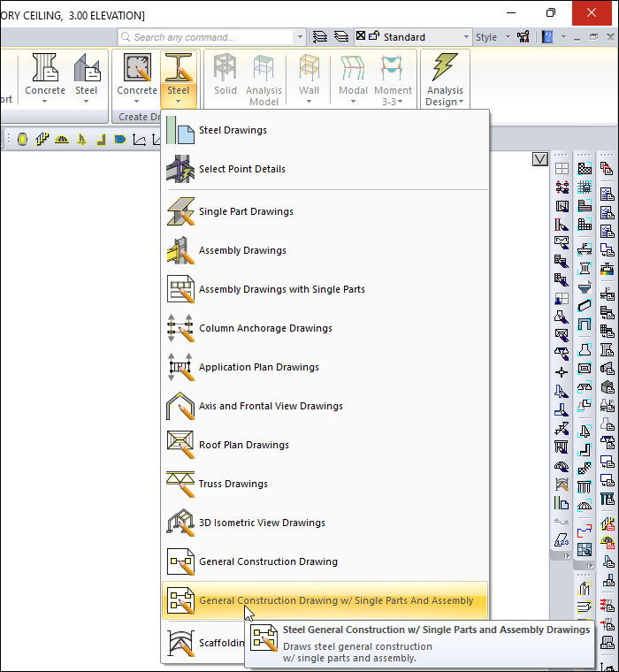Open Steel Drawings from the menu

[233, 130]
